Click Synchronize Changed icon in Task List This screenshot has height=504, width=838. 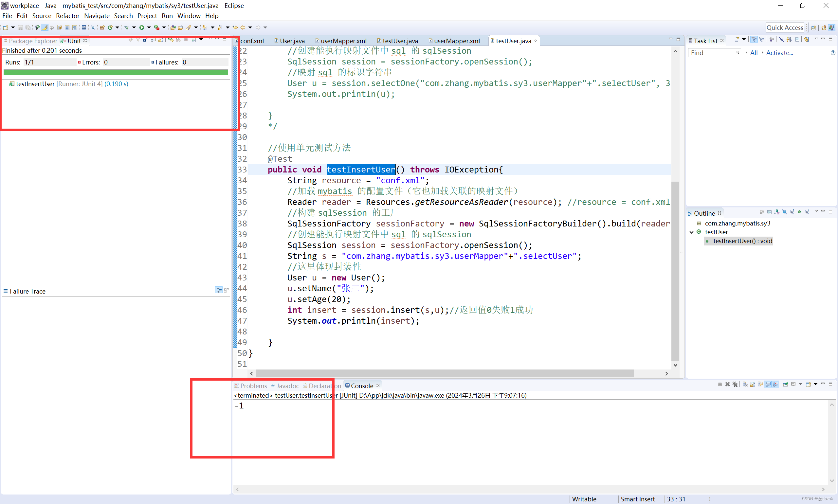coord(807,40)
